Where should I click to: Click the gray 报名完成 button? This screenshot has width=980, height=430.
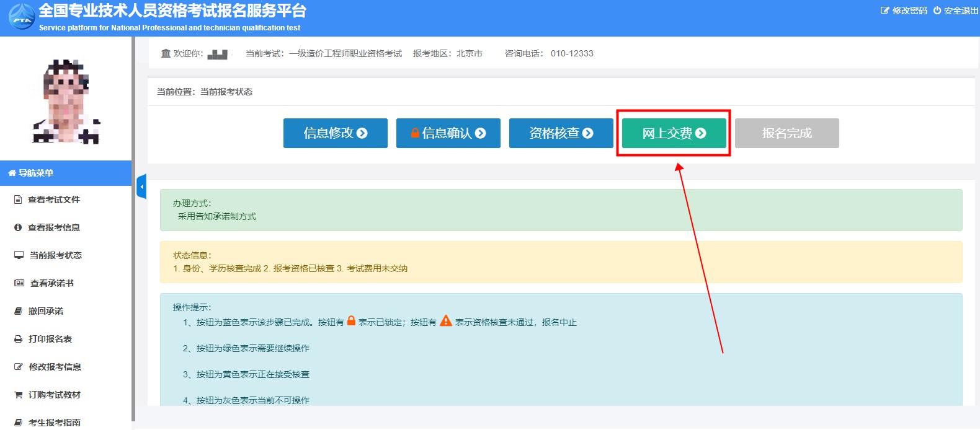click(786, 133)
